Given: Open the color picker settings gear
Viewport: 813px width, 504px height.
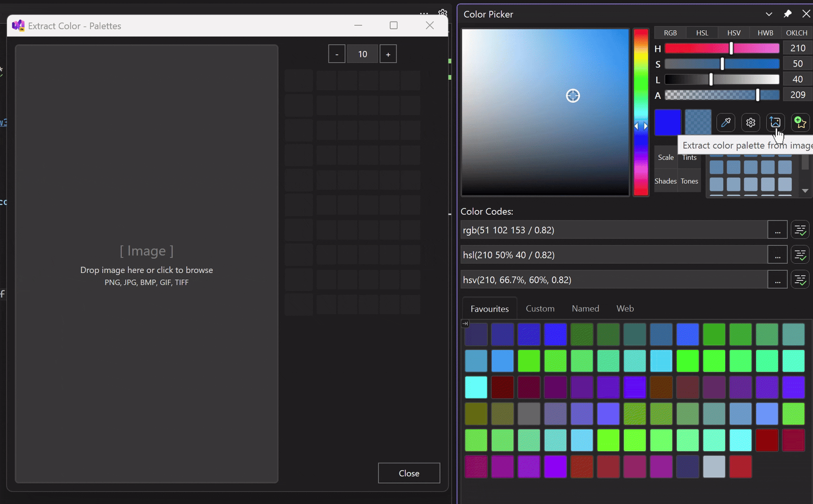Looking at the screenshot, I should [751, 122].
